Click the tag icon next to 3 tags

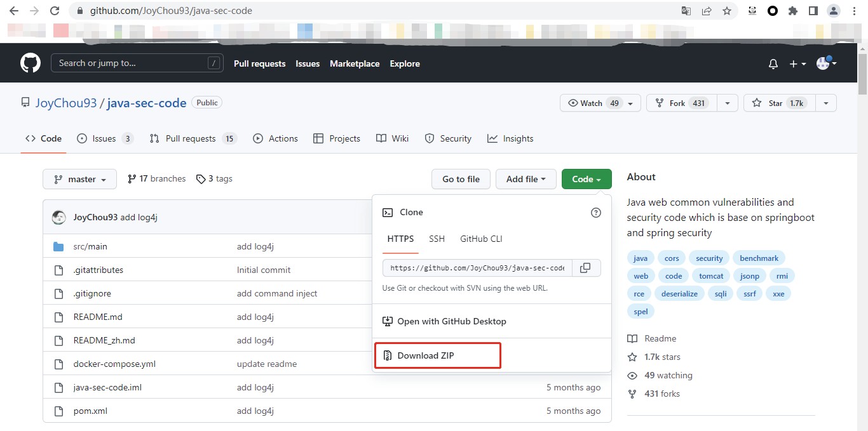pos(201,179)
